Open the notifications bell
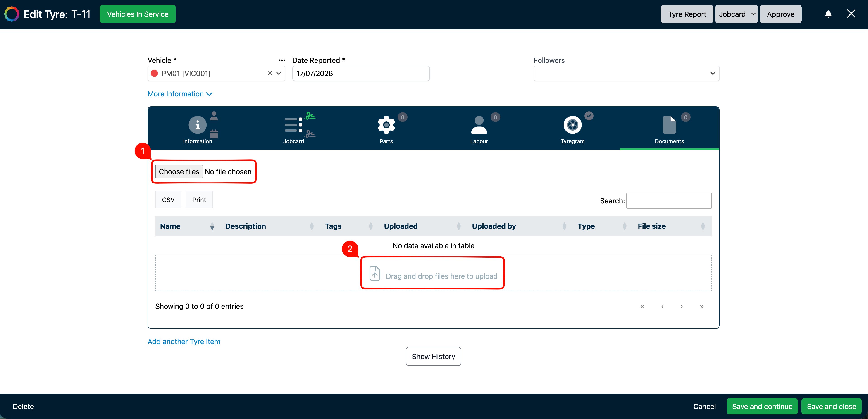 [828, 14]
